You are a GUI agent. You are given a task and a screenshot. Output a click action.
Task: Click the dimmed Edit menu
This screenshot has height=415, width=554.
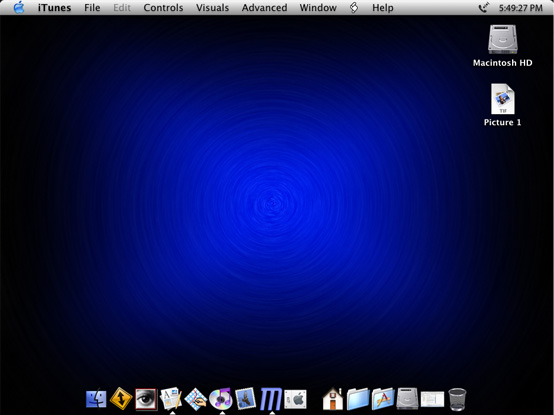122,7
